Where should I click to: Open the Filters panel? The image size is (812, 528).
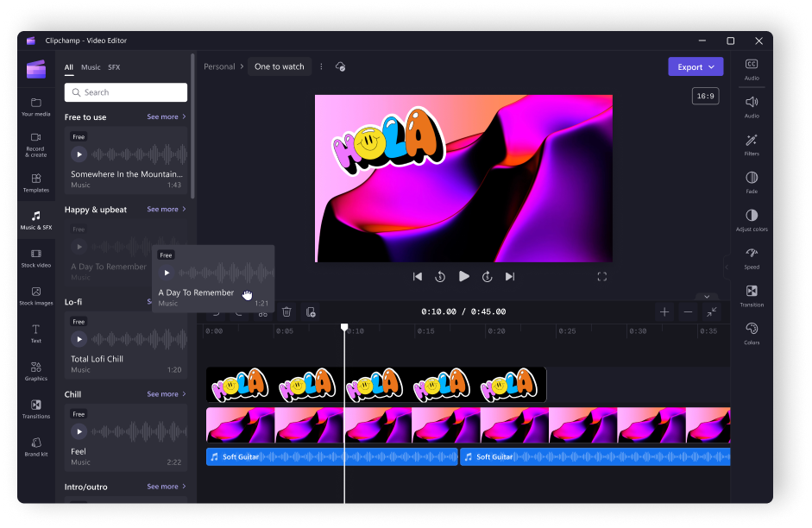(x=752, y=145)
